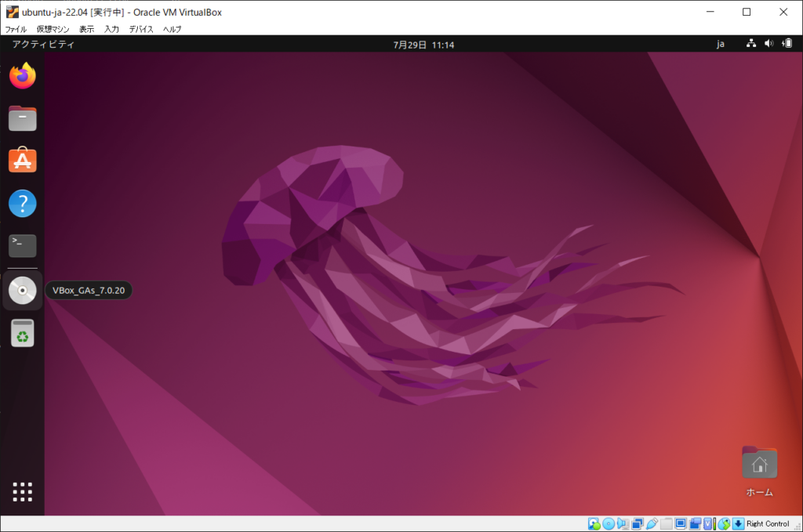803x532 pixels.
Task: Click the USB devices status icon
Action: tap(652, 523)
